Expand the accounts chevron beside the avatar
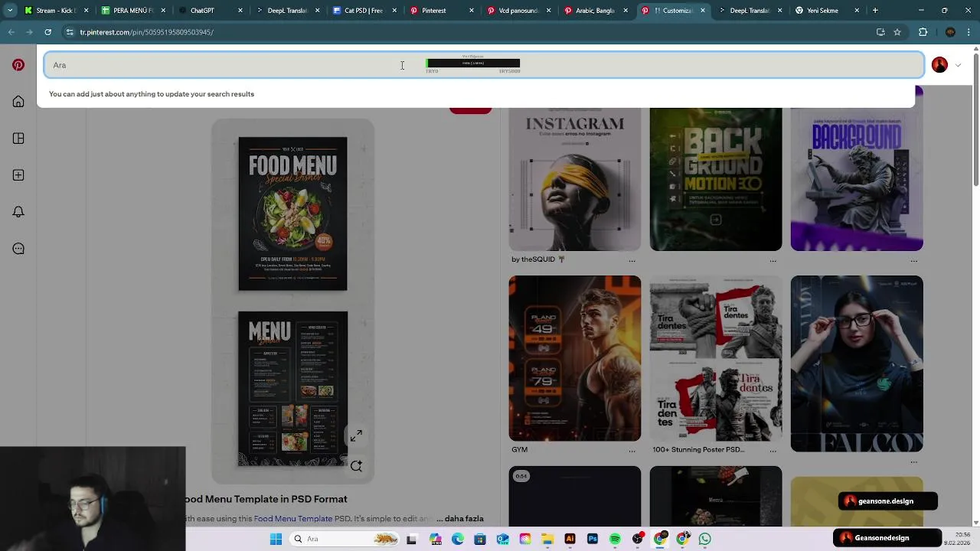Screen dimensions: 980x551 point(958,65)
